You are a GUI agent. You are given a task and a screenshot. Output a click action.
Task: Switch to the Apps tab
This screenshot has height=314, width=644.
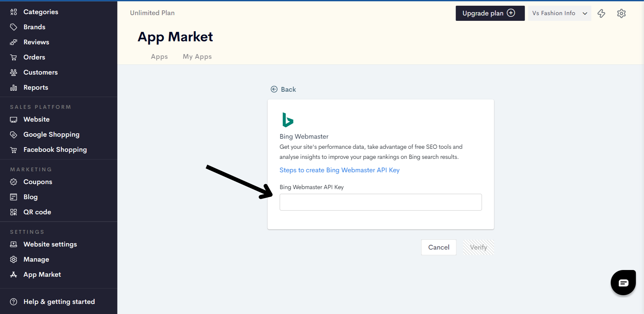159,57
